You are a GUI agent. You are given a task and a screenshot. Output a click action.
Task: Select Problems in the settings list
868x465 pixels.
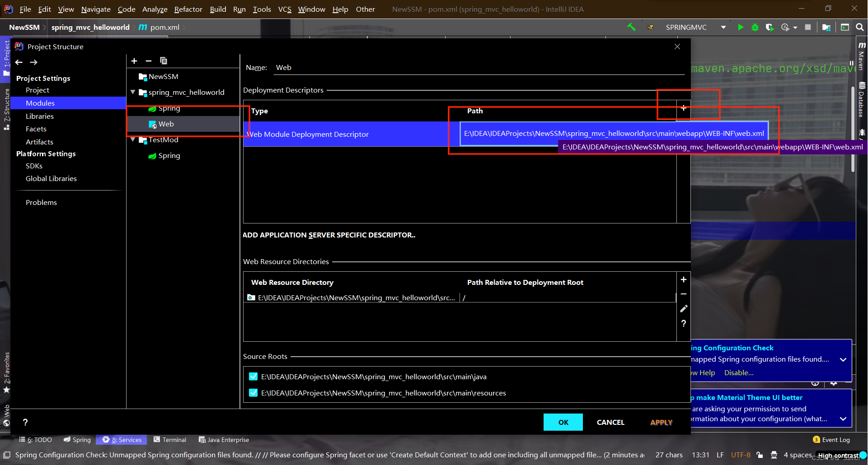pyautogui.click(x=41, y=202)
